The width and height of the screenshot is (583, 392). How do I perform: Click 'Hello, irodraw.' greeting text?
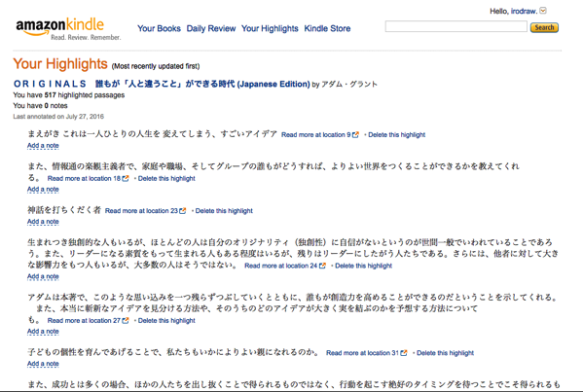point(514,11)
